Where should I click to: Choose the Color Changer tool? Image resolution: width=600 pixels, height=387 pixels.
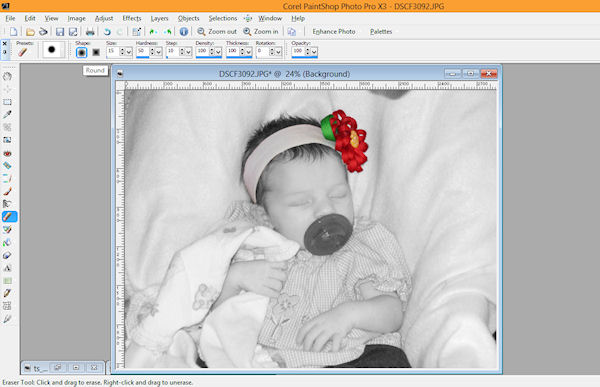pos(7,242)
